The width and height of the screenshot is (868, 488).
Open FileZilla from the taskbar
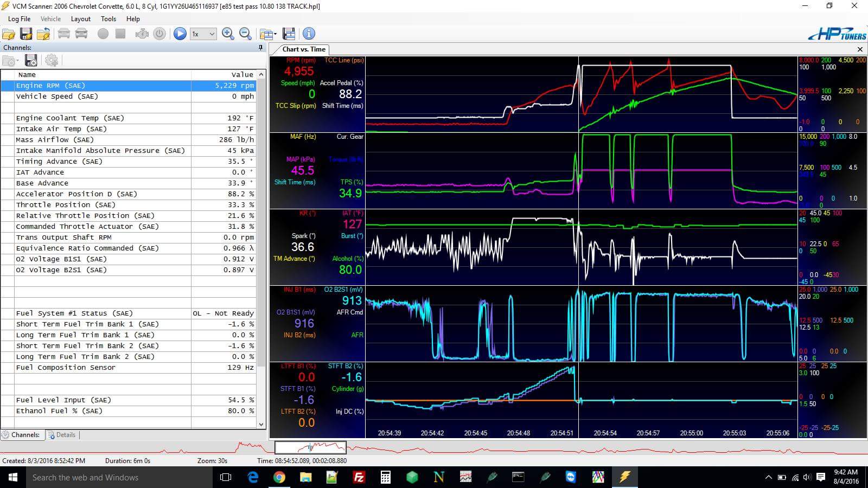pos(359,477)
